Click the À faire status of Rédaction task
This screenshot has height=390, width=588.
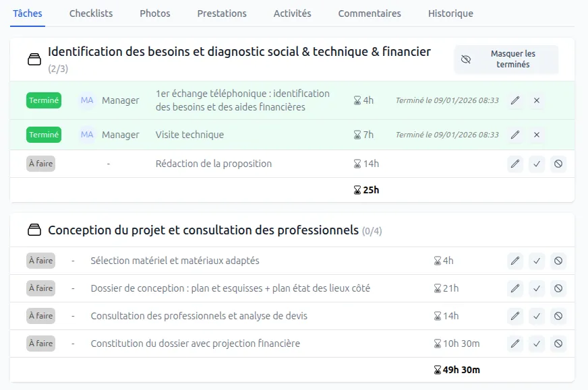point(40,164)
